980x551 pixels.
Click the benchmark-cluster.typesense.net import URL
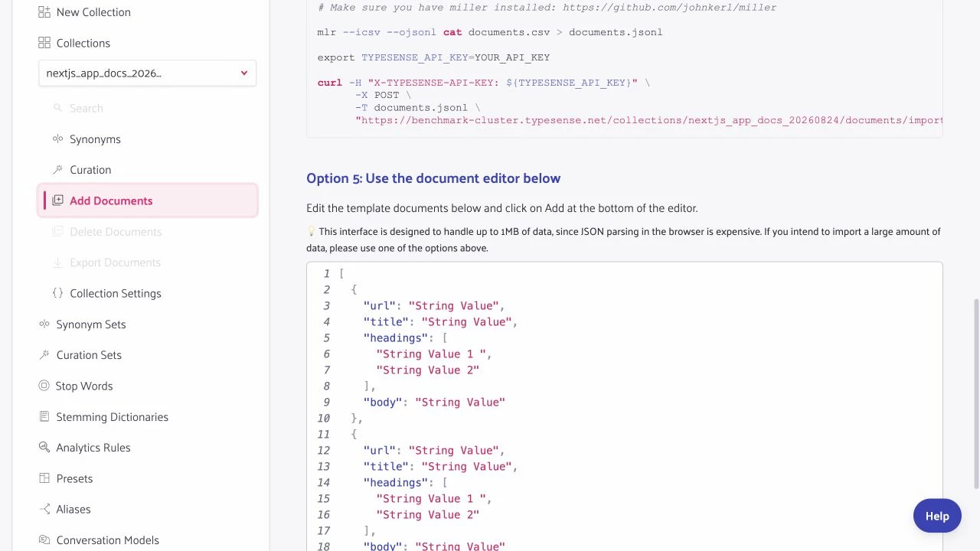click(x=651, y=120)
